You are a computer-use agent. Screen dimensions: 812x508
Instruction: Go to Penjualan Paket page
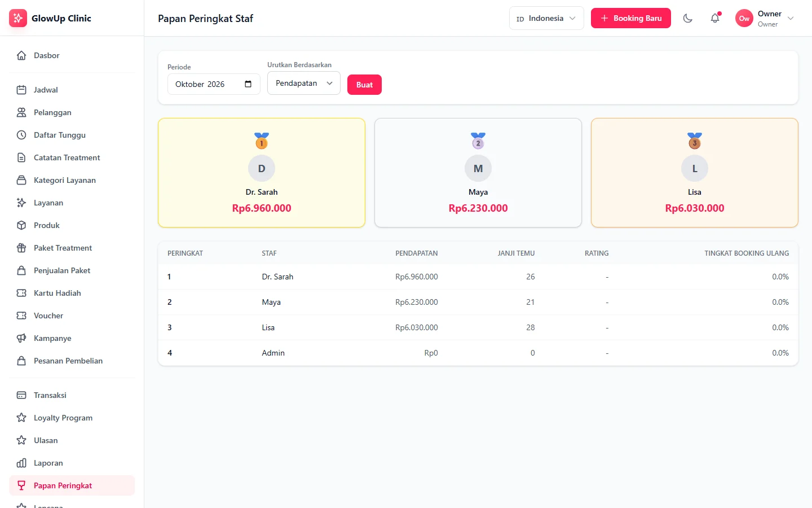click(72, 270)
